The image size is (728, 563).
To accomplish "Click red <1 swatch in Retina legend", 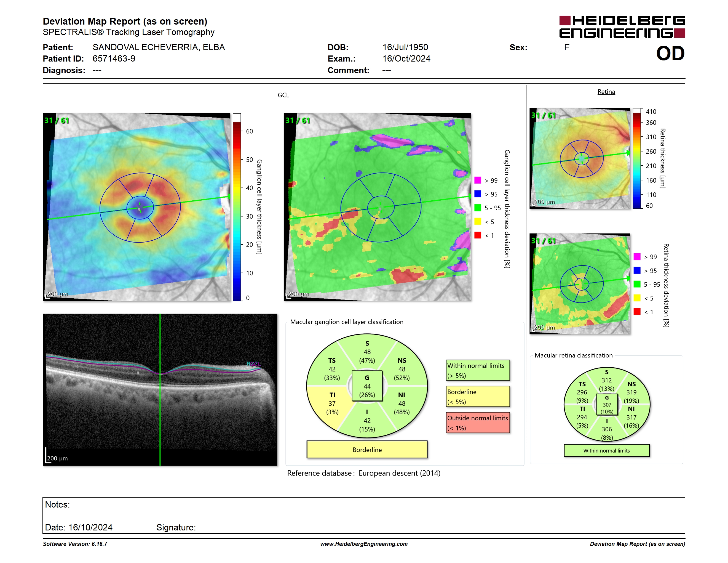I will coord(637,312).
